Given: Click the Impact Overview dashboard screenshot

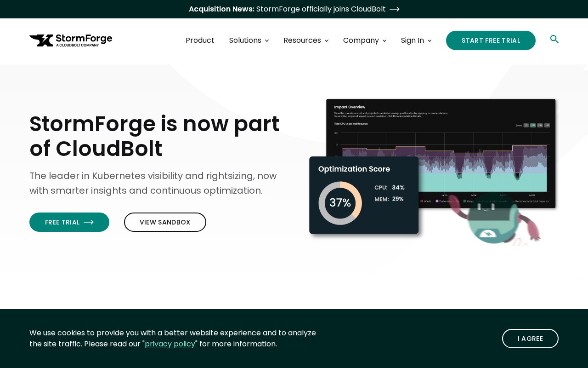Looking at the screenshot, I should point(441,153).
